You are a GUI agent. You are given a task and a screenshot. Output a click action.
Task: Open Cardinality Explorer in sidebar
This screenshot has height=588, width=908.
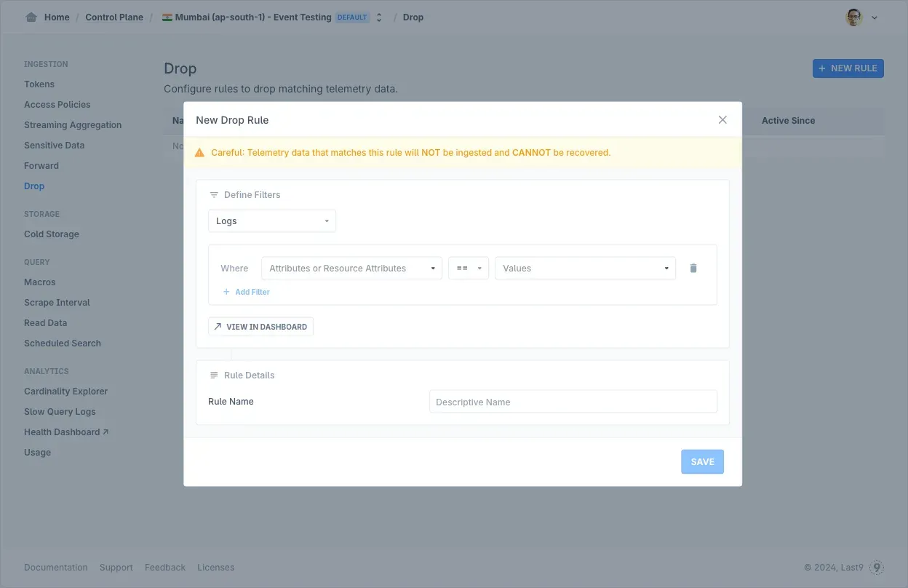point(66,392)
